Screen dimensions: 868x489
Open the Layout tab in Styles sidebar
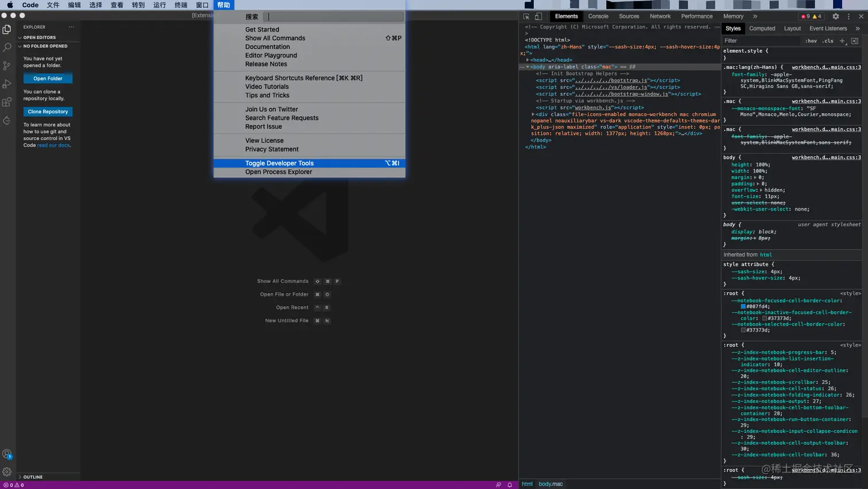coord(792,28)
